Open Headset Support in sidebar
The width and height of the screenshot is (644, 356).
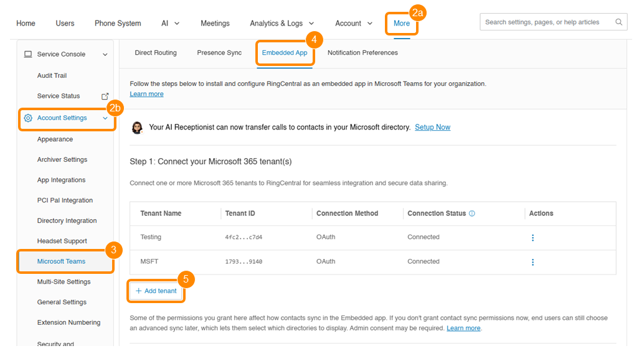(x=62, y=241)
